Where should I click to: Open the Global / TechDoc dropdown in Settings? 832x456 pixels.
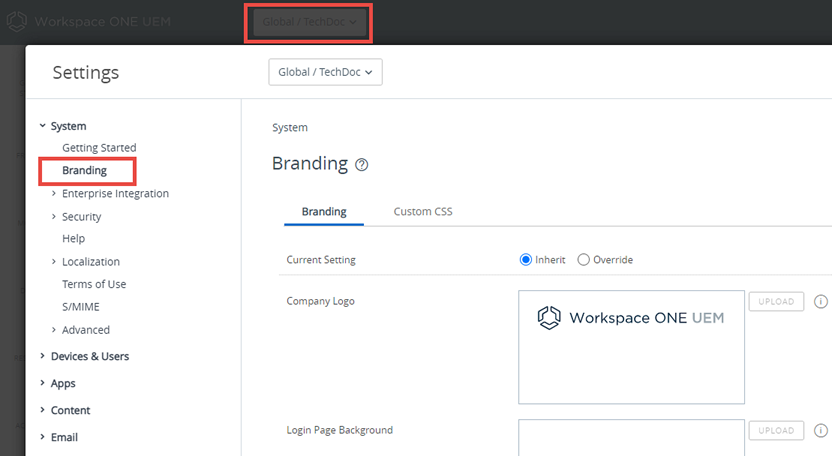[x=325, y=72]
